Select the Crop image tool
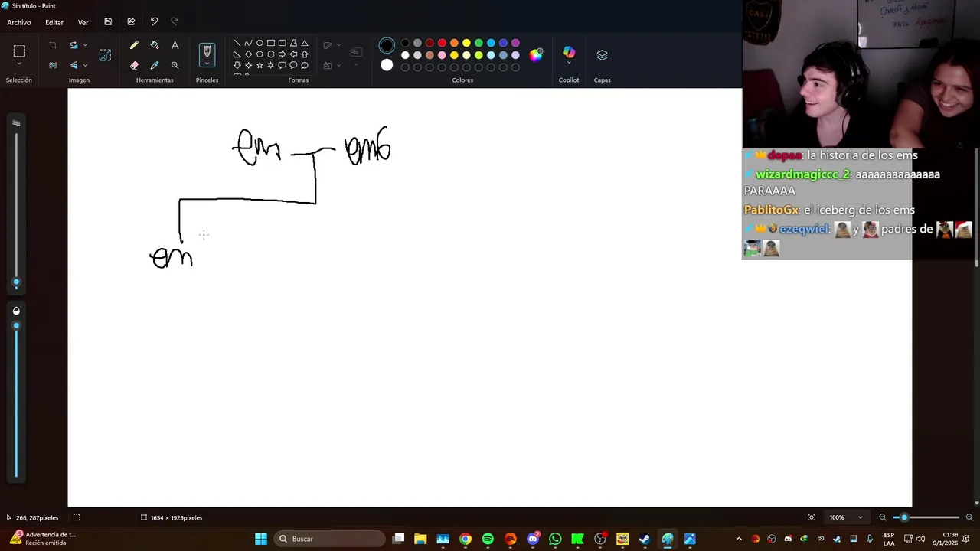980x551 pixels. click(x=53, y=45)
